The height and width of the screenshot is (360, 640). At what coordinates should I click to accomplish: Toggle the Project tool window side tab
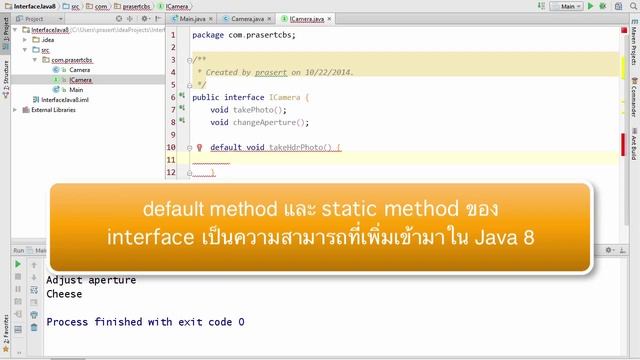click(6, 33)
